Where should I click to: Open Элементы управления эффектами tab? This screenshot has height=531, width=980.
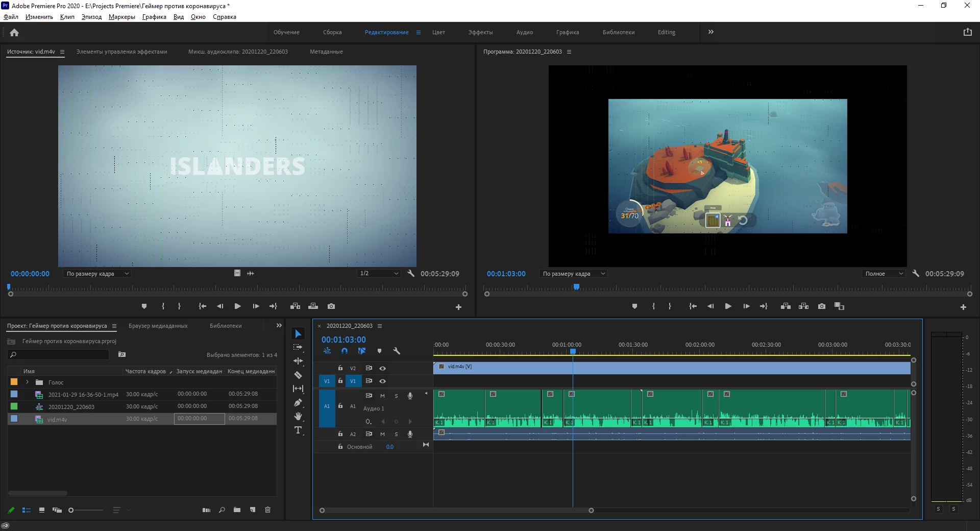tap(121, 52)
